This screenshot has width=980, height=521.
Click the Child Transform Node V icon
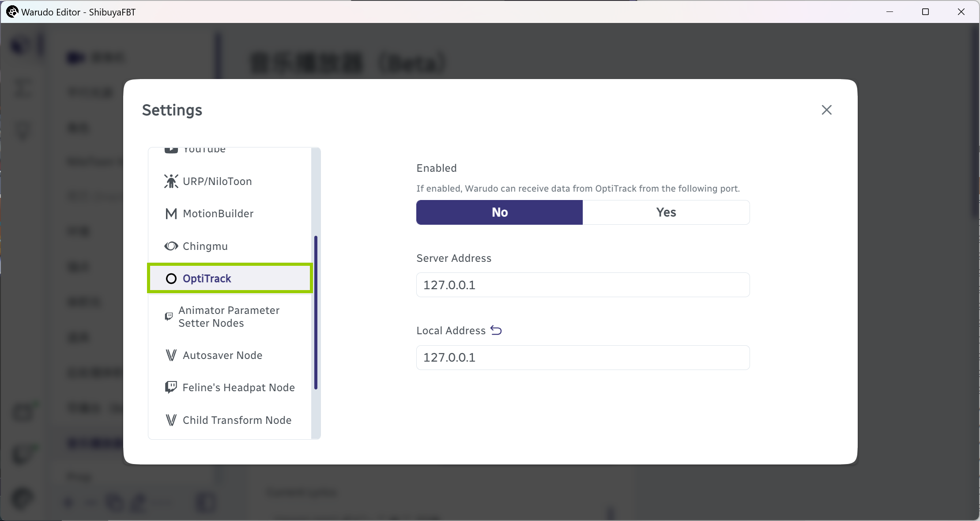(171, 420)
